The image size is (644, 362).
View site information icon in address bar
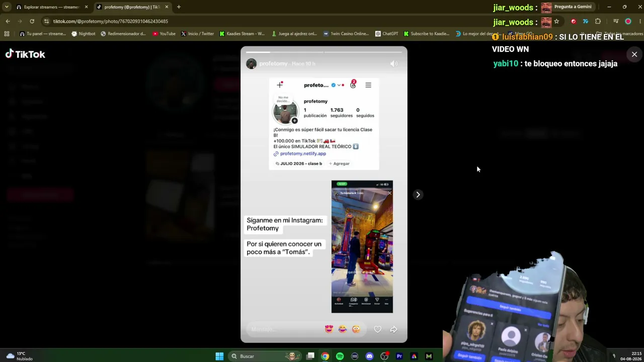pos(47,21)
